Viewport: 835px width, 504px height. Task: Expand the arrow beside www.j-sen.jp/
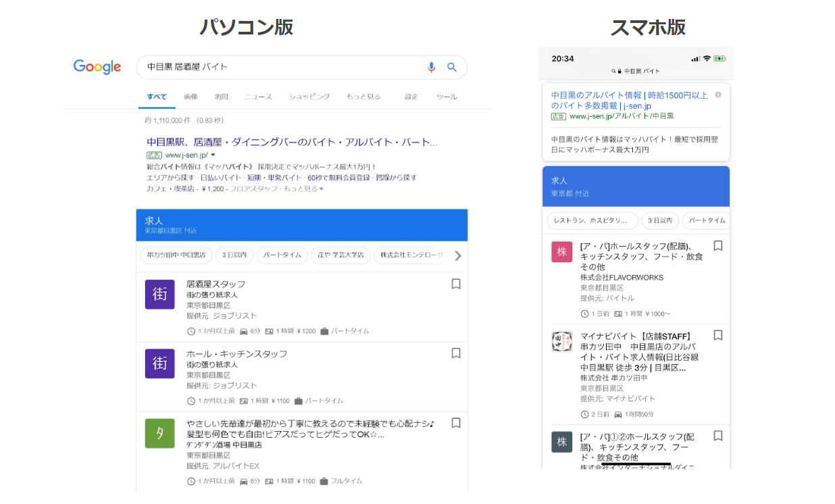(x=213, y=155)
